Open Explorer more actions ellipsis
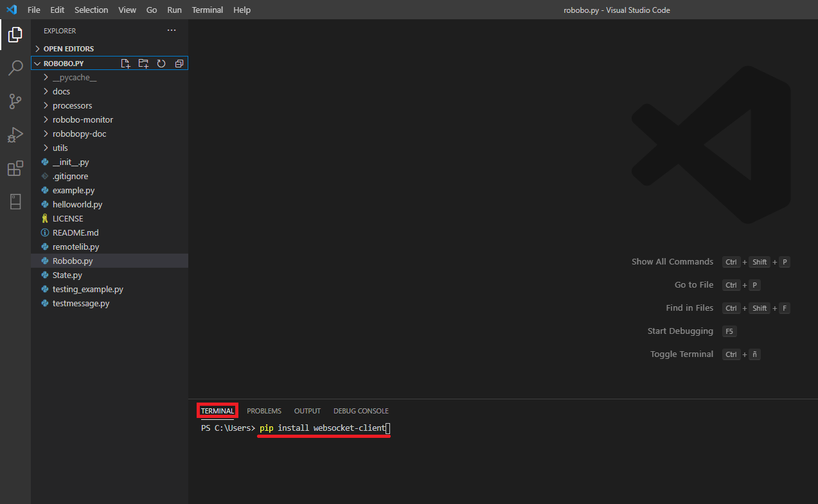Screen dimensions: 818x504 tap(172, 31)
